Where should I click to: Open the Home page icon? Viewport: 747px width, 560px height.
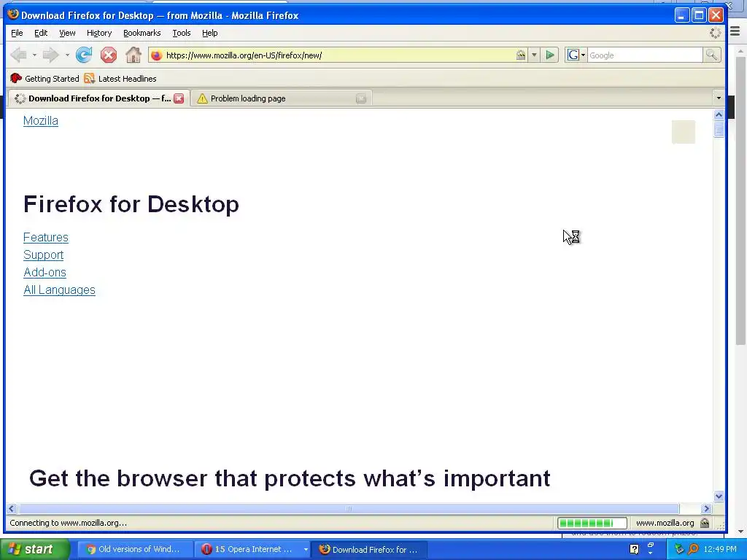pyautogui.click(x=133, y=55)
